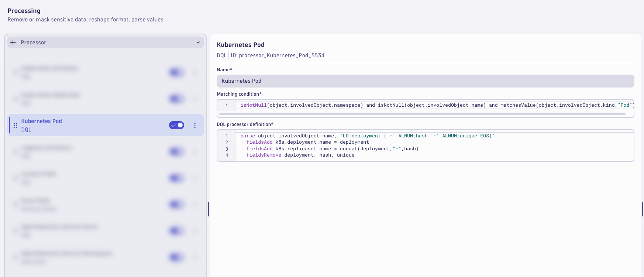The image size is (644, 277).
Task: Click line 1 of DQL processor definition
Action: [x=367, y=136]
